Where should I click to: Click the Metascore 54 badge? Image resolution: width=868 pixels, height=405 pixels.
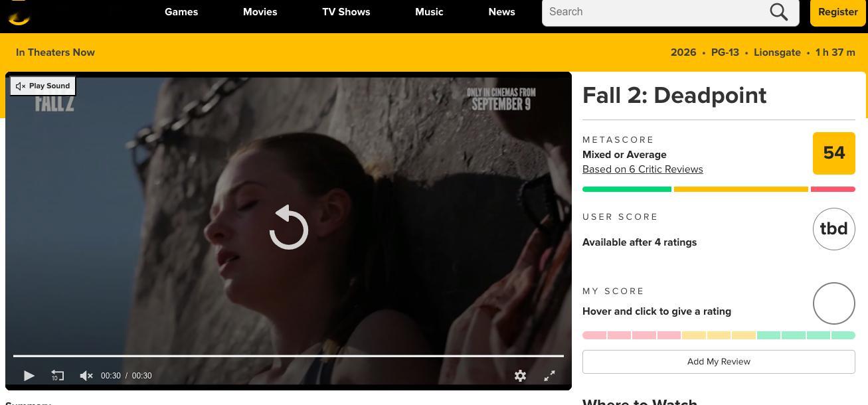pos(834,153)
